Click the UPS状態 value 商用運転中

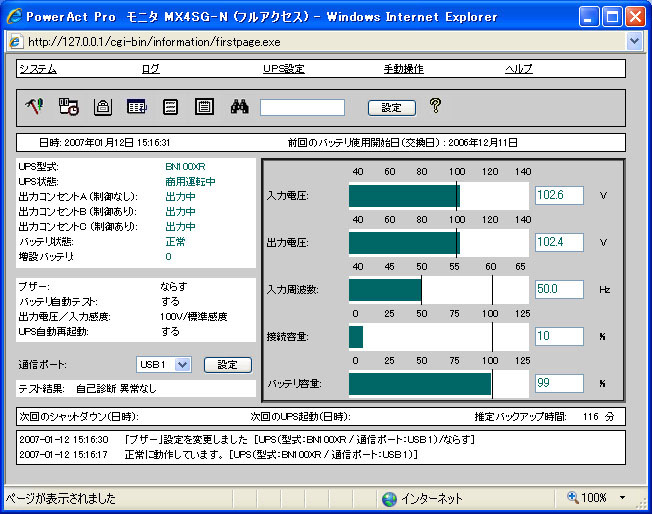[190, 182]
